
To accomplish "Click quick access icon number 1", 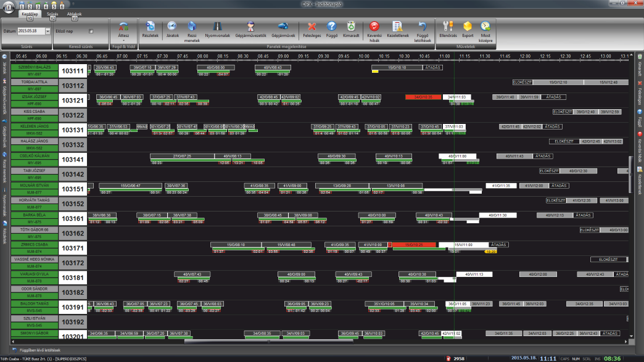I will click(22, 7).
